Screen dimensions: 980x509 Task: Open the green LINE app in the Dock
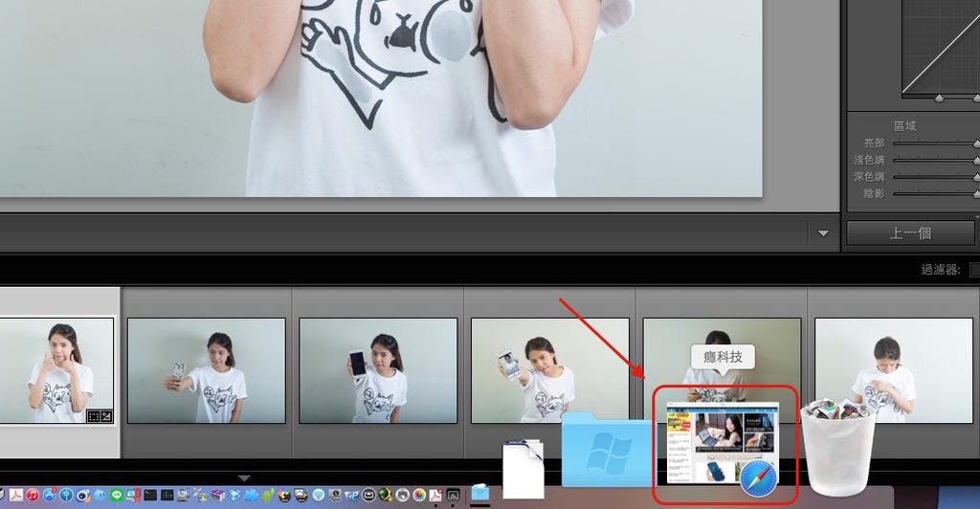coord(116,496)
